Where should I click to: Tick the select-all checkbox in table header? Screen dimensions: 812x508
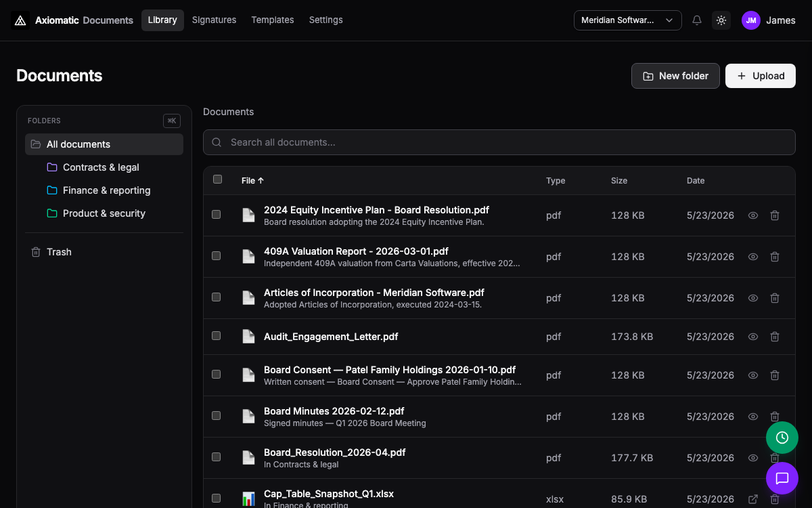(x=217, y=179)
